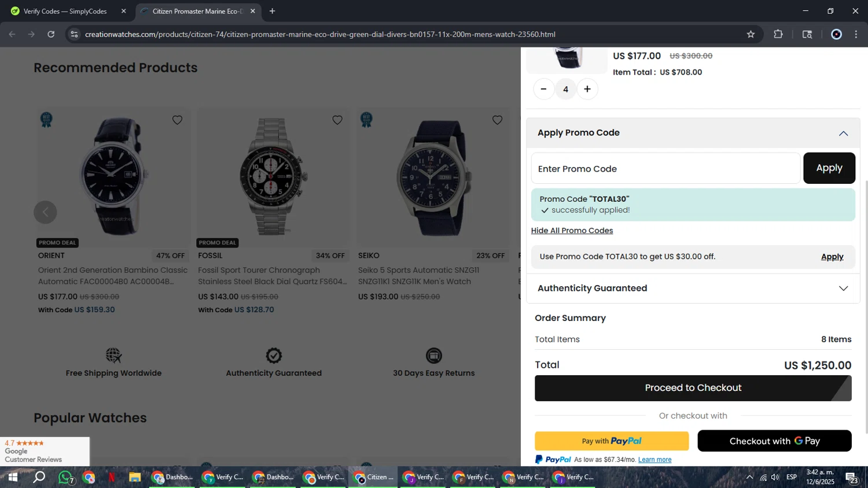Open volume control in tray
This screenshot has width=868, height=488.
point(775,477)
